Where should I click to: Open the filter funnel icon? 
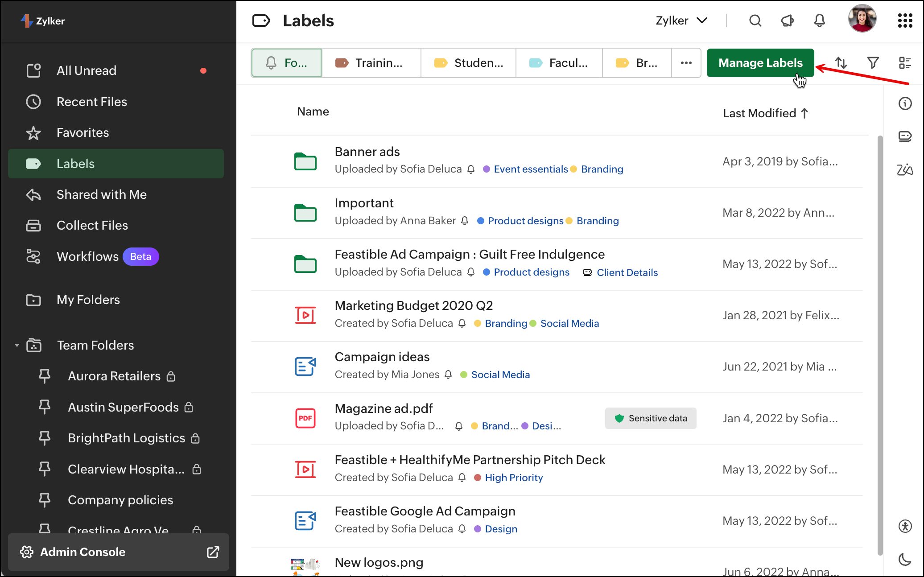(x=873, y=63)
